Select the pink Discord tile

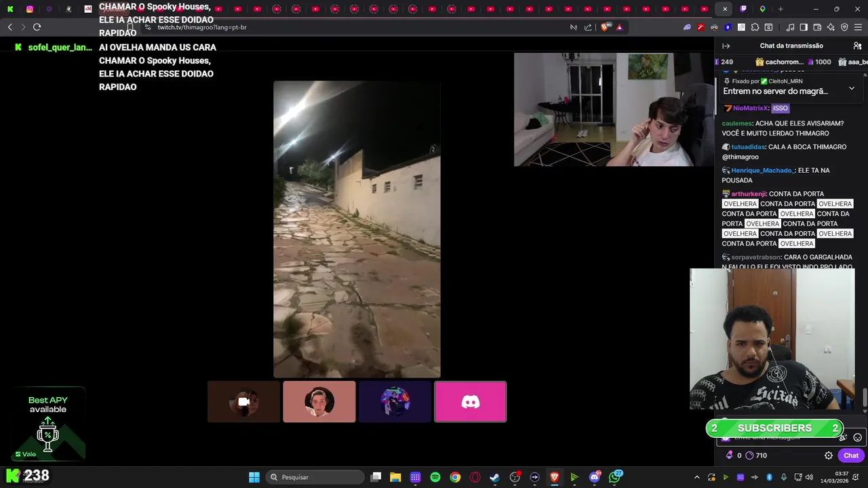point(470,402)
